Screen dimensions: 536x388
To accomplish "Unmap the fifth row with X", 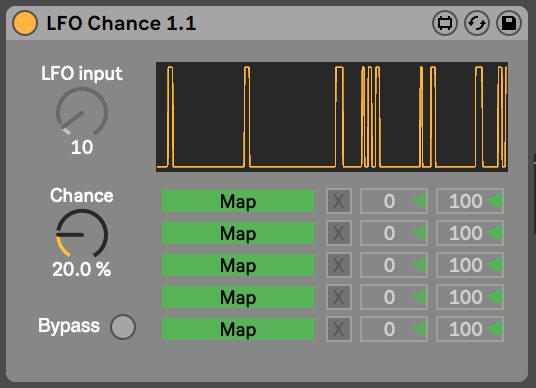I will pyautogui.click(x=338, y=329).
